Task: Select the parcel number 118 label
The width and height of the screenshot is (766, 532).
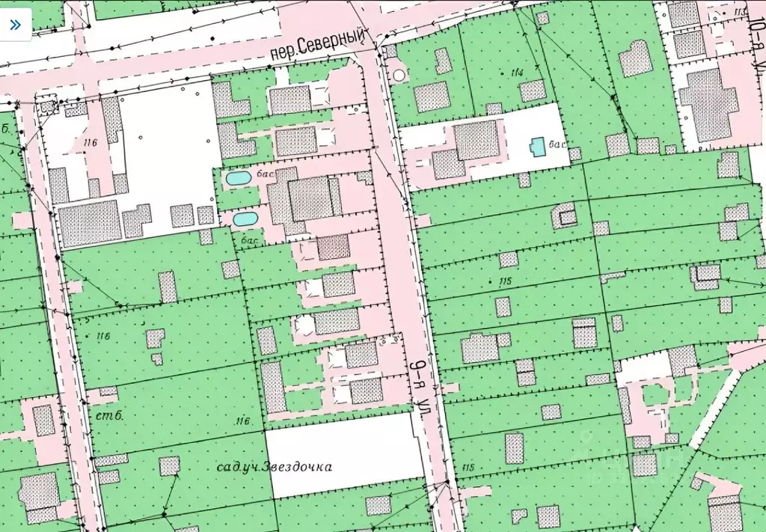Action: 468,468
